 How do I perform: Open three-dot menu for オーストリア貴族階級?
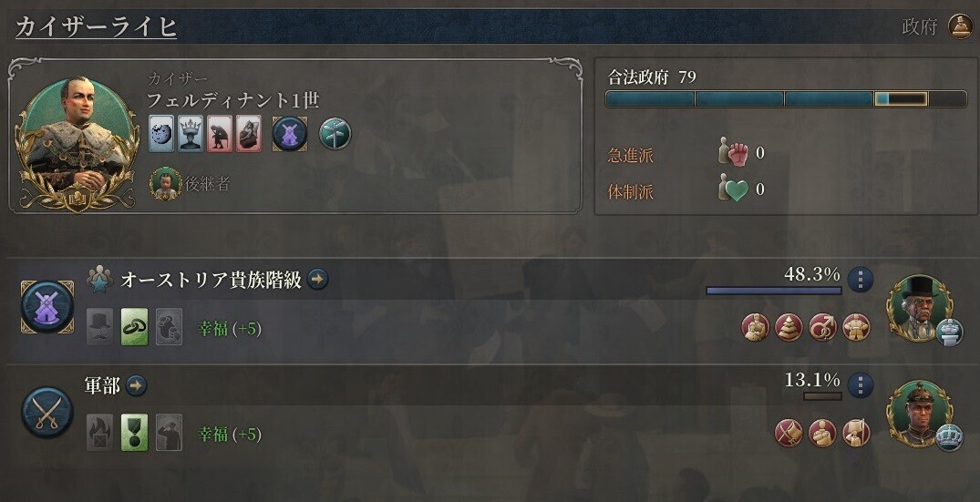point(860,280)
